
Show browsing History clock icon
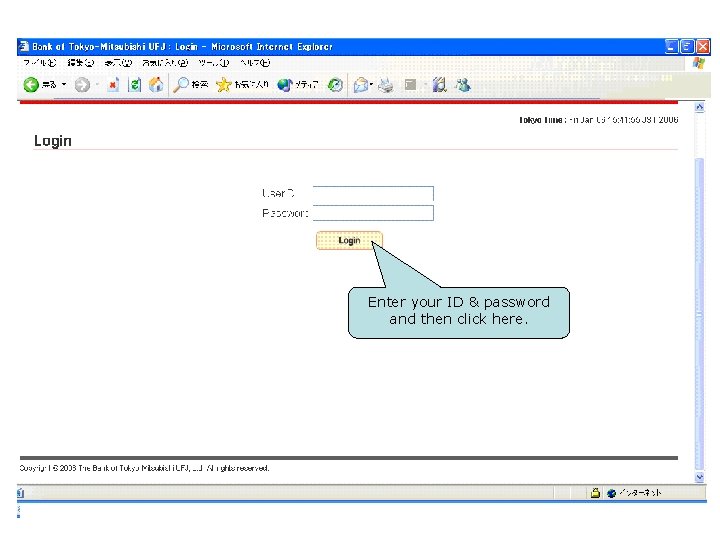(x=335, y=85)
